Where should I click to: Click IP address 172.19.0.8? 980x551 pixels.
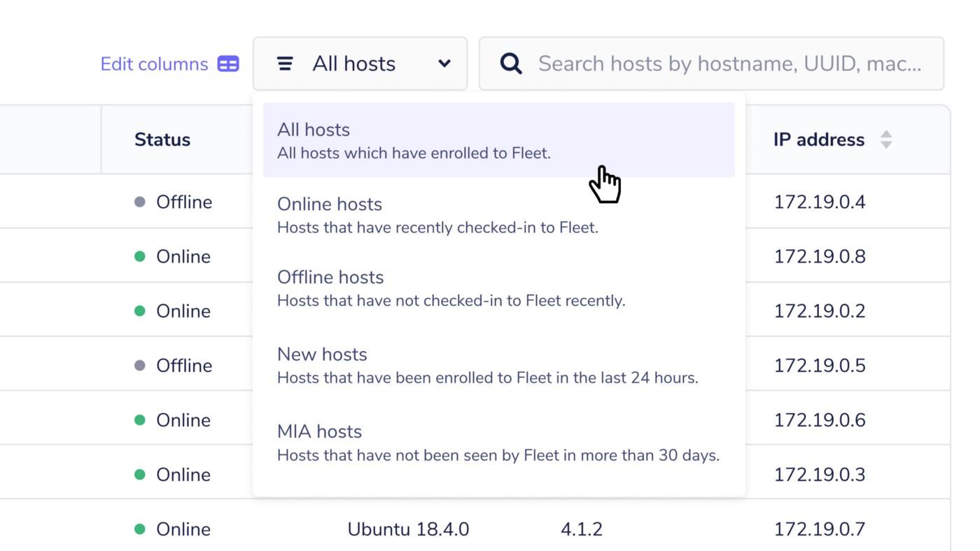click(x=820, y=256)
